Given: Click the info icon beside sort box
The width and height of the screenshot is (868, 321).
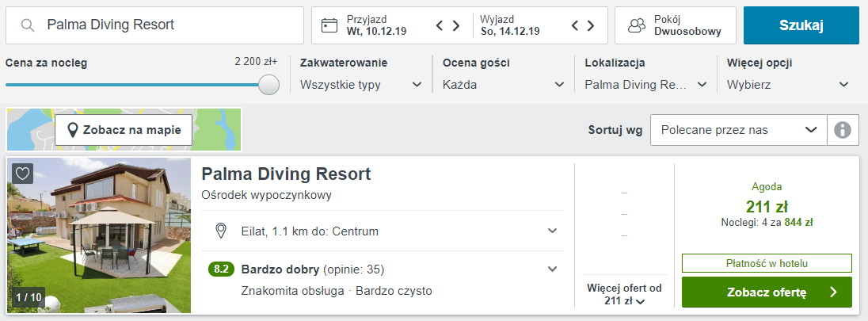Looking at the screenshot, I should click(x=843, y=130).
